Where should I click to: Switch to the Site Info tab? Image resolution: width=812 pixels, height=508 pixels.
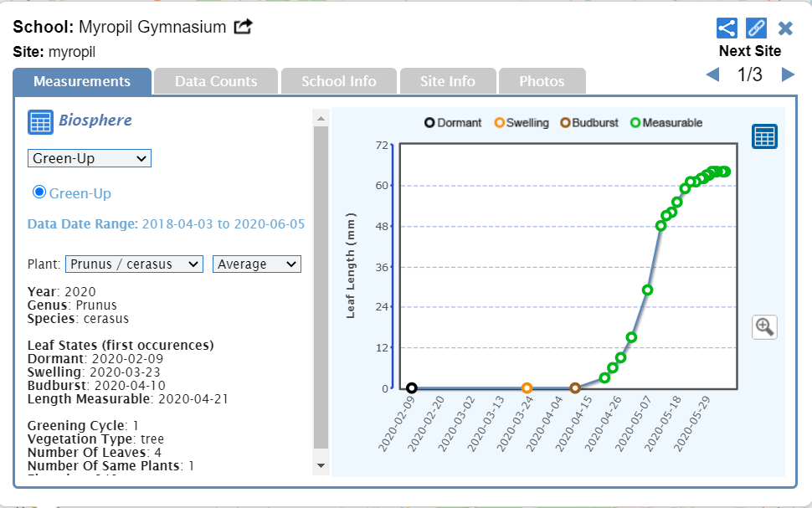pos(447,81)
